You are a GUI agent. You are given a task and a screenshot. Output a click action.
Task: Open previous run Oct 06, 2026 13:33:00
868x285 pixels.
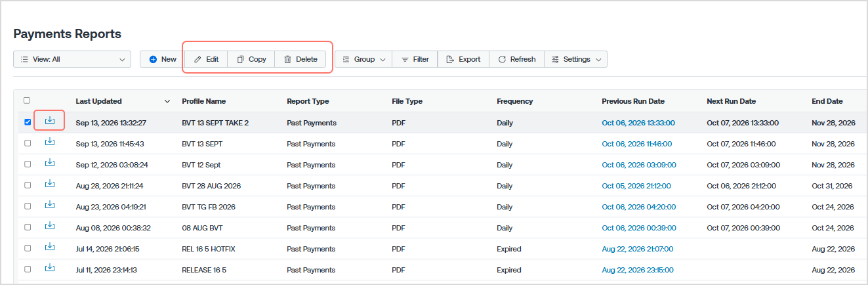[638, 123]
